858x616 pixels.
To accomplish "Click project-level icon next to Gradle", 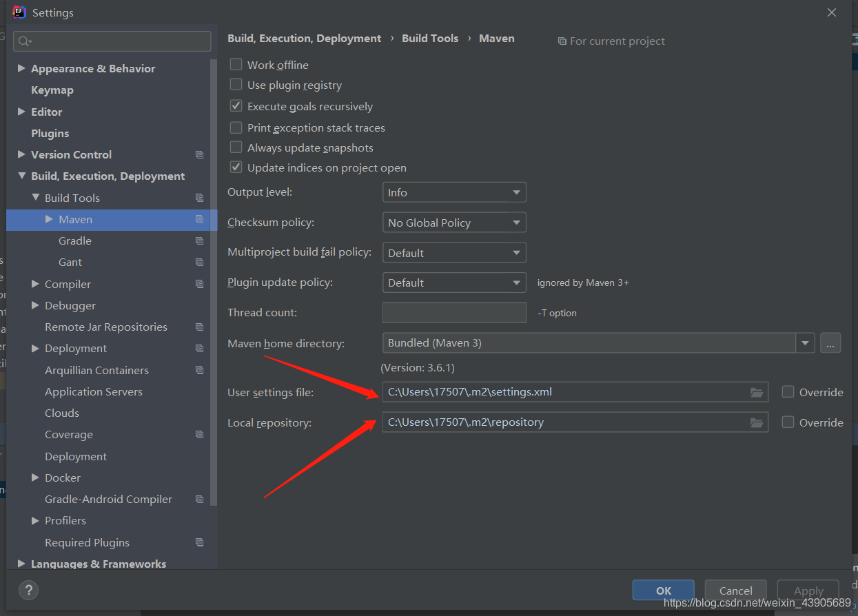I will coord(199,241).
